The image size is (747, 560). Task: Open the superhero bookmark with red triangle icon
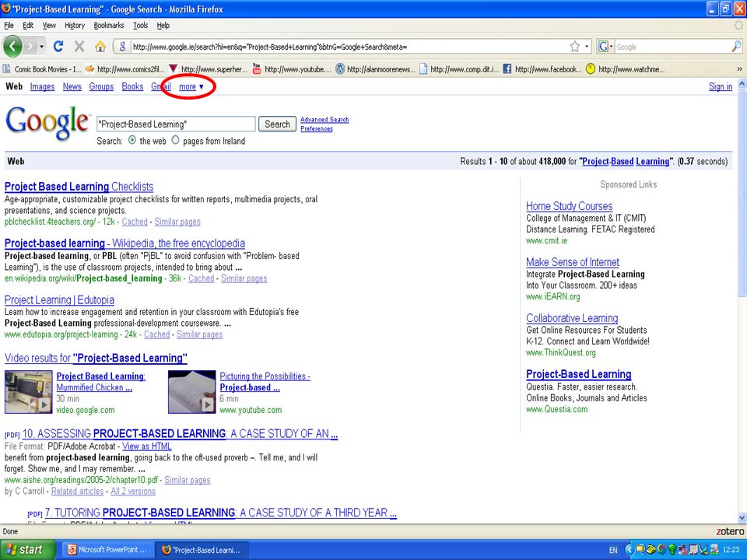coord(209,69)
